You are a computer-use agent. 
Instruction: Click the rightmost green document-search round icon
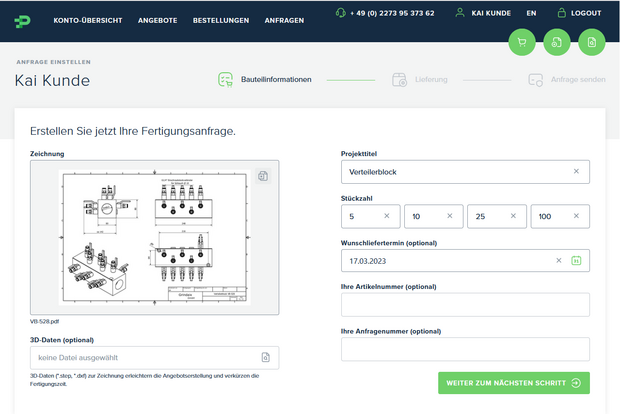coord(592,42)
